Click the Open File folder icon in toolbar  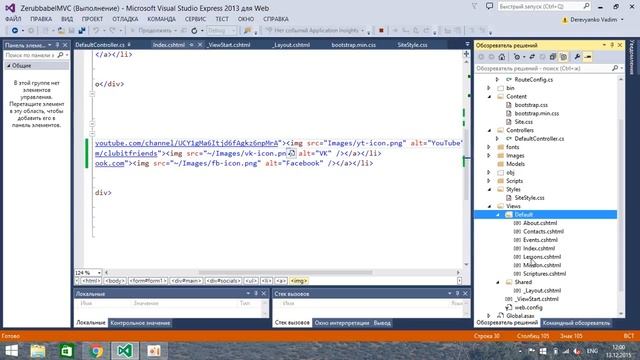tap(61, 31)
